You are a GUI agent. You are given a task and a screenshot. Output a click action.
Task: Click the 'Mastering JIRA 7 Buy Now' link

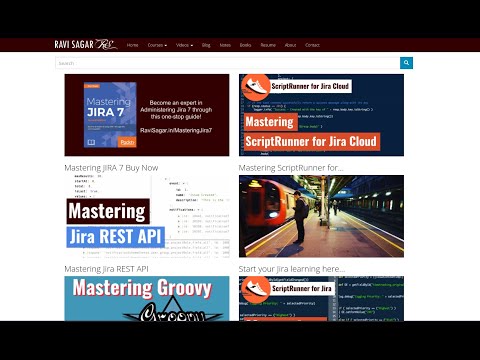tap(111, 168)
